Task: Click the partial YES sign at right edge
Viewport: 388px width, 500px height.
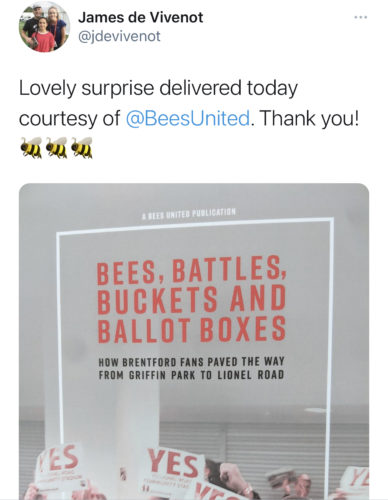Action: pyautogui.click(x=354, y=481)
